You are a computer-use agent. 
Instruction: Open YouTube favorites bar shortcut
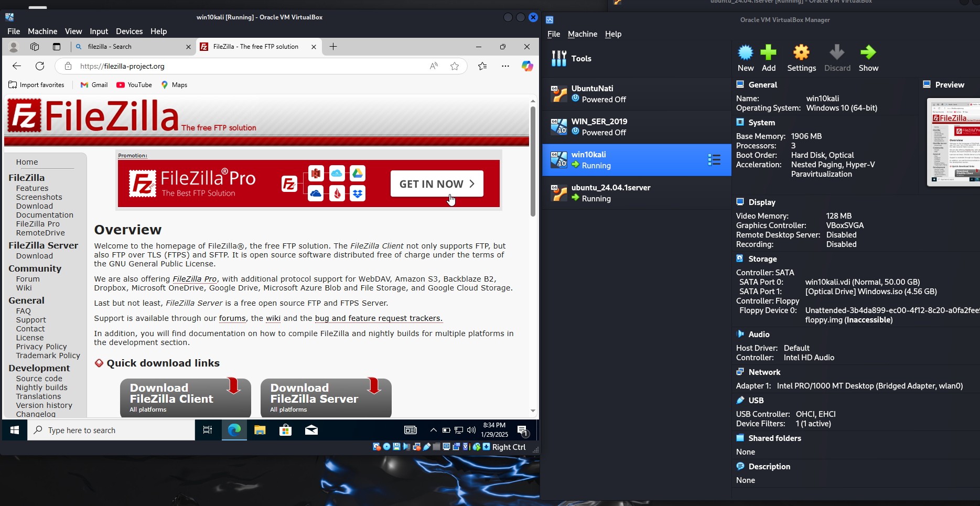pyautogui.click(x=134, y=85)
